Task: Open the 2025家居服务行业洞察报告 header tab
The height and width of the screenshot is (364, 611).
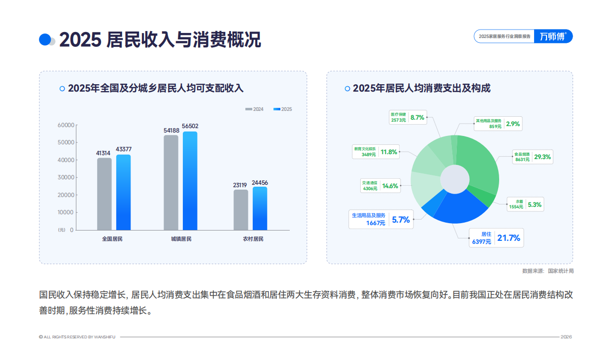Action: click(504, 36)
